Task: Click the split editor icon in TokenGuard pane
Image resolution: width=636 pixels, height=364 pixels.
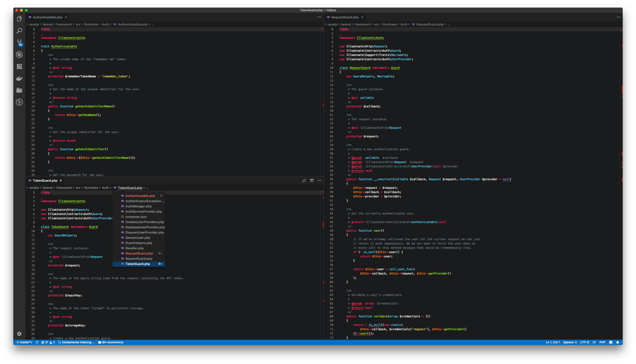Action: click(312, 180)
